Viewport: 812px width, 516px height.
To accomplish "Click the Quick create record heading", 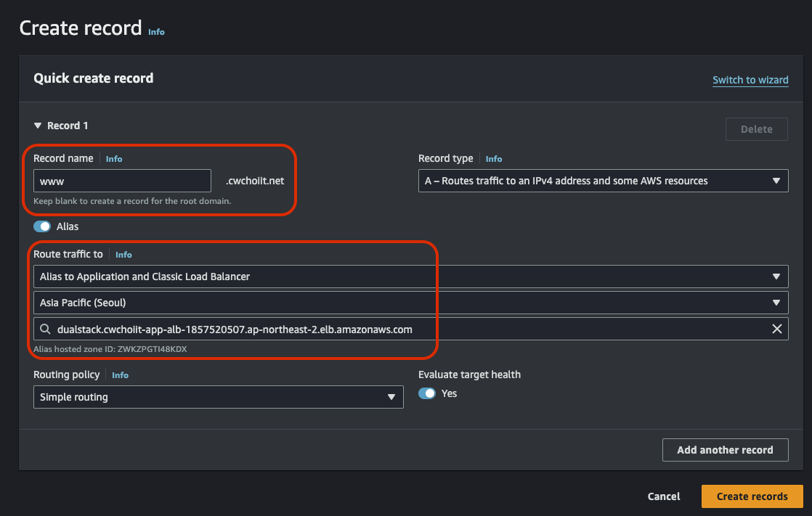I will [93, 78].
